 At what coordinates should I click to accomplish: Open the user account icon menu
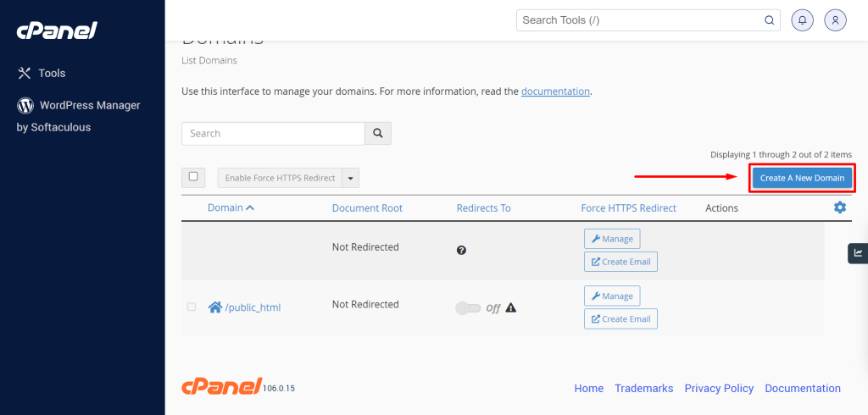(x=835, y=20)
